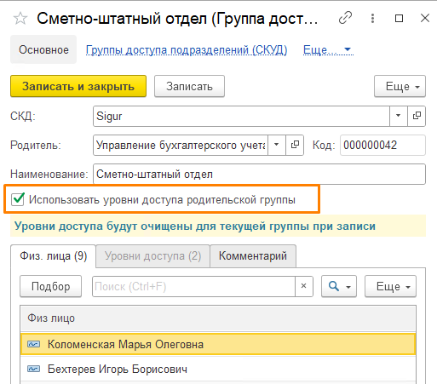Click the Наименование field
Image resolution: width=437 pixels, height=384 pixels.
point(259,174)
